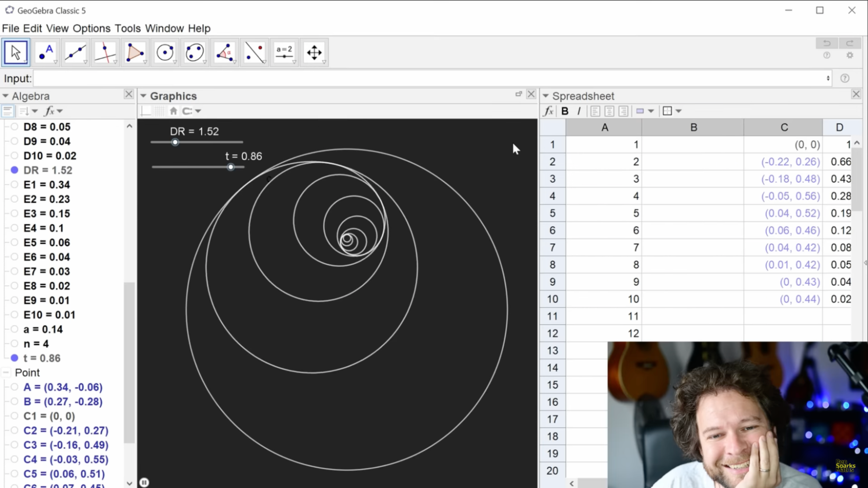Select the Polygon tool

click(x=135, y=52)
